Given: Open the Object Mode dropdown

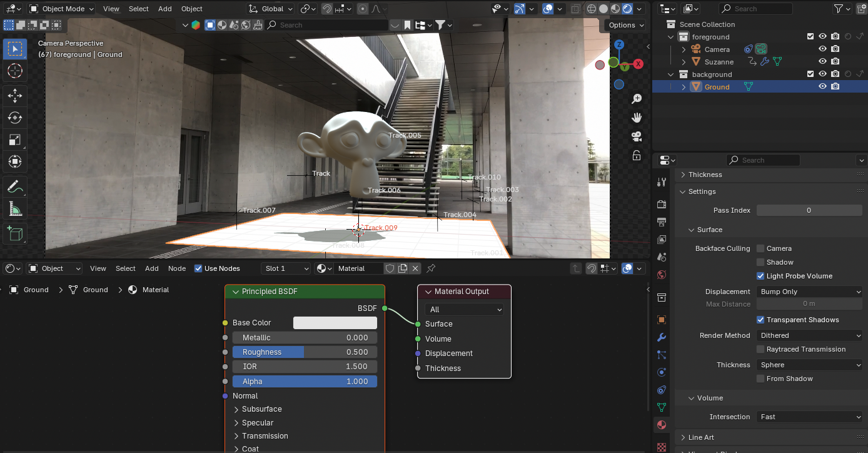Looking at the screenshot, I should [x=61, y=9].
